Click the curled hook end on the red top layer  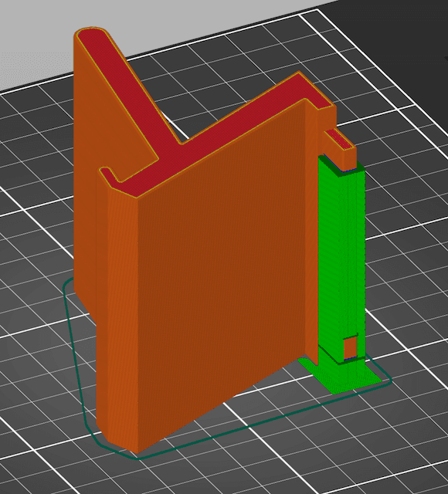(109, 174)
